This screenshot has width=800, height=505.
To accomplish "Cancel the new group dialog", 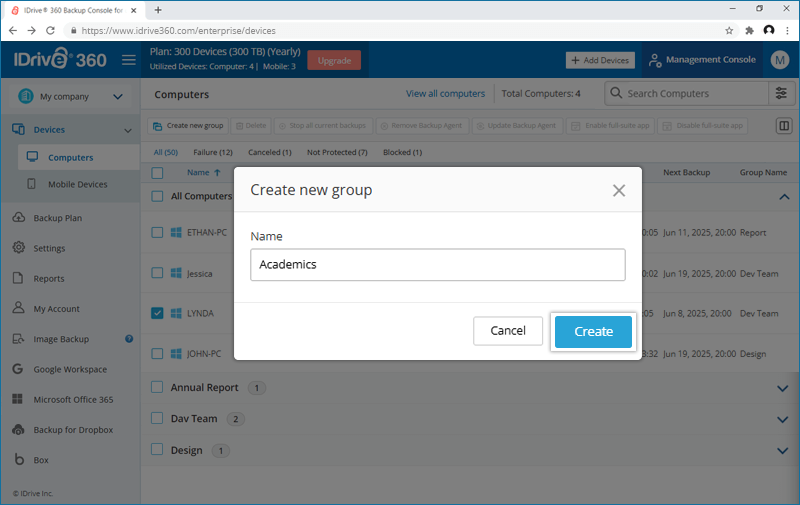I will [x=508, y=331].
